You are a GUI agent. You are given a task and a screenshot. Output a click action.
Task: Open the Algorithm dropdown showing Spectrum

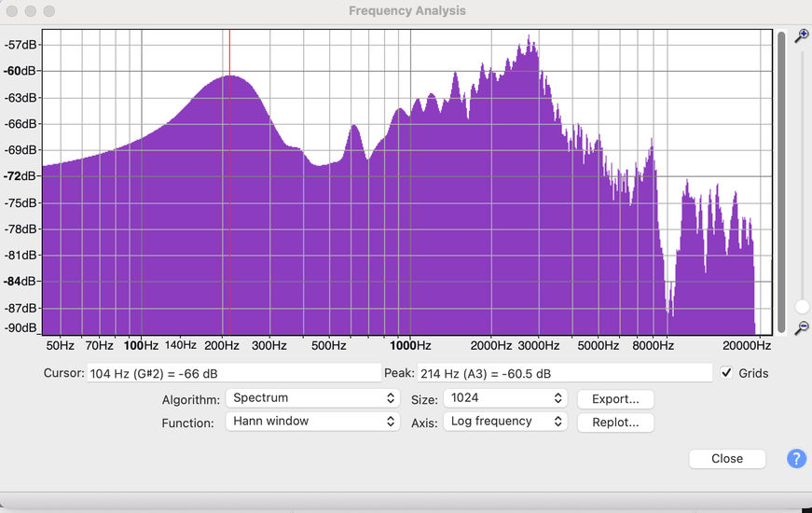(x=312, y=398)
